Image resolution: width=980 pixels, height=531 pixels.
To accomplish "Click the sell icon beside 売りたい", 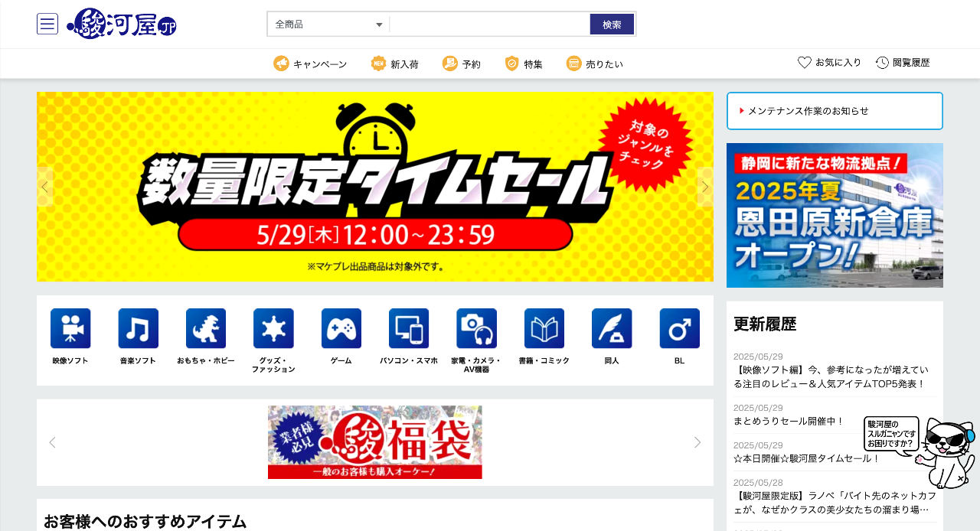I will 574,64.
